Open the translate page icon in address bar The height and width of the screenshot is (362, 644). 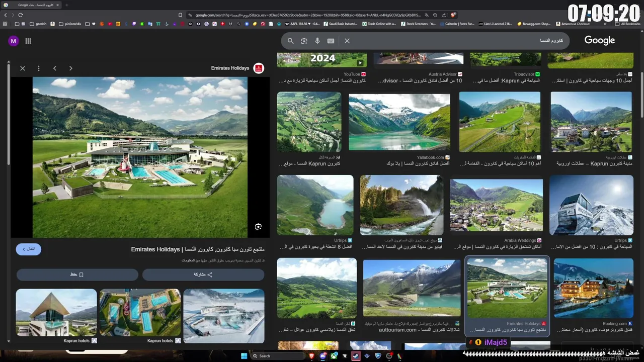tap(427, 15)
